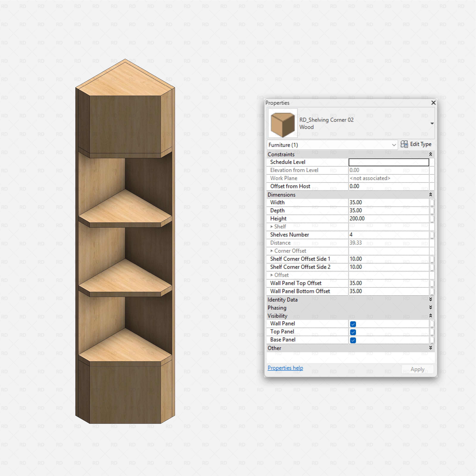This screenshot has height=476, width=476.
Task: Click the Apply button
Action: coord(417,369)
